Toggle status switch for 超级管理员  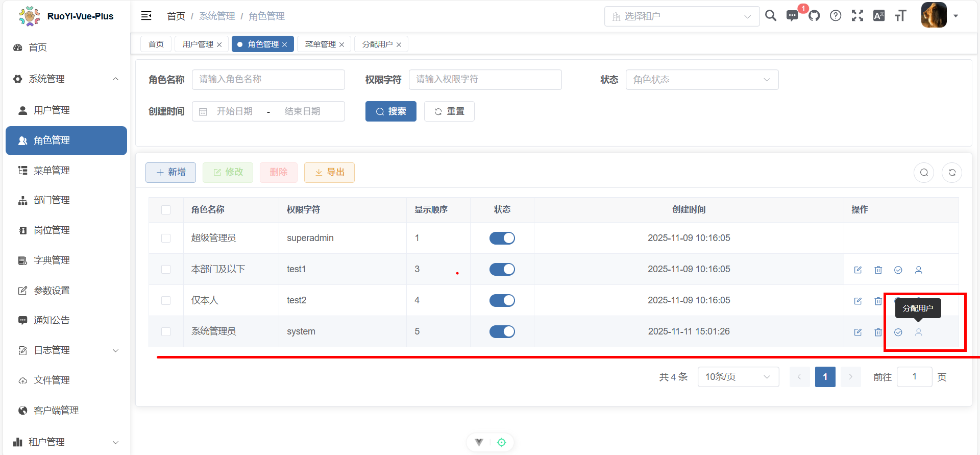(502, 238)
